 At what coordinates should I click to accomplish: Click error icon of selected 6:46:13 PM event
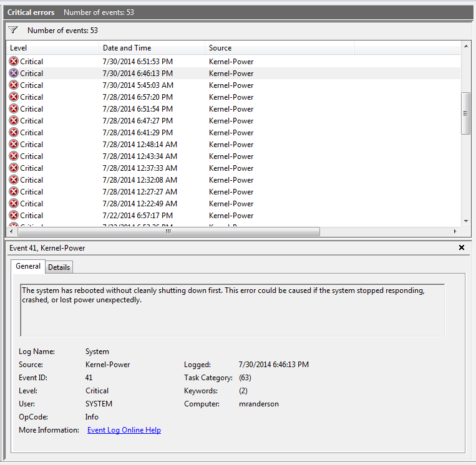[14, 73]
